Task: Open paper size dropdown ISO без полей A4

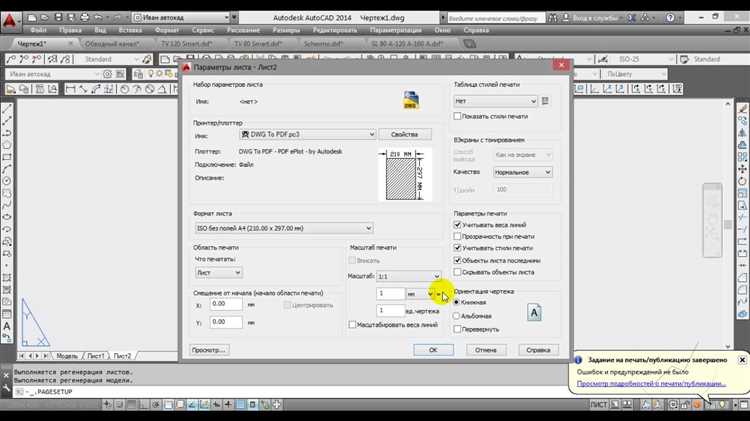Action: [284, 228]
